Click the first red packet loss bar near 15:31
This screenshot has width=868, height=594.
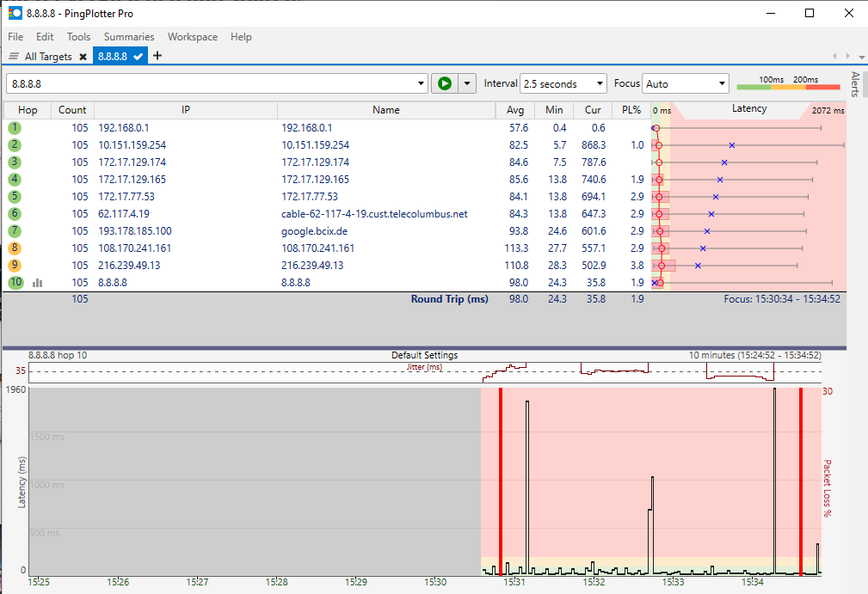(x=501, y=481)
